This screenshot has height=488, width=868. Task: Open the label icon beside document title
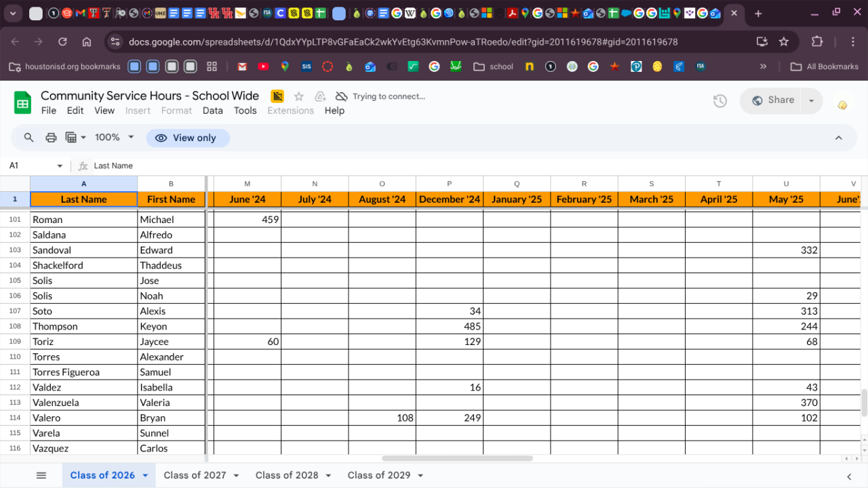(277, 96)
